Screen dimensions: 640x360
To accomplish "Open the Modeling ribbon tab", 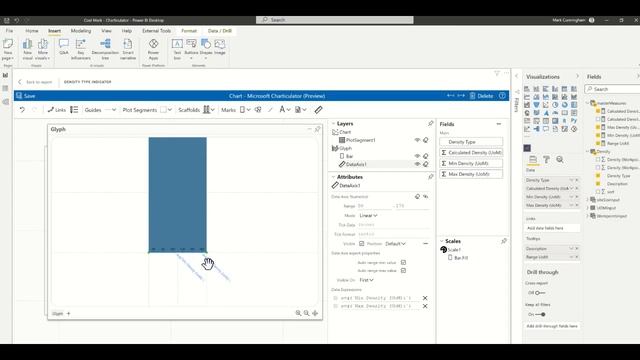I will coord(81,31).
